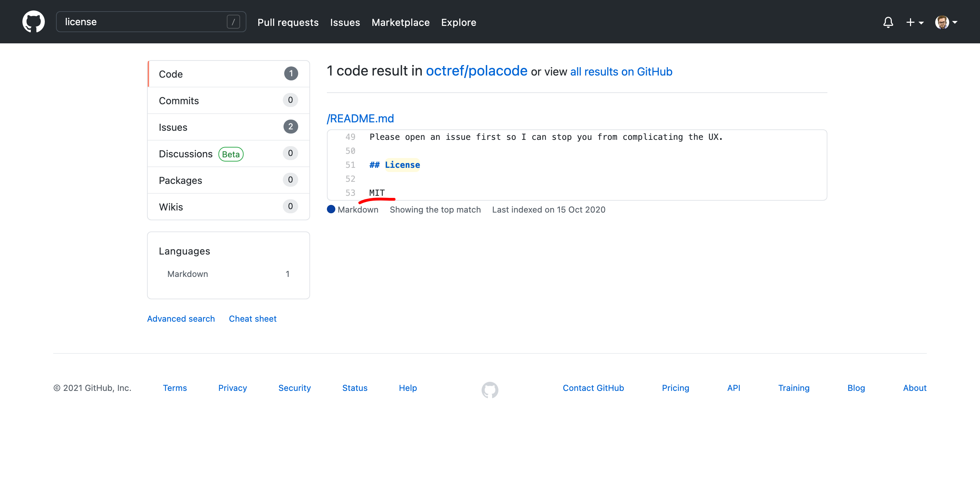980x479 pixels.
Task: Click the blue Markdown language dot
Action: [331, 209]
